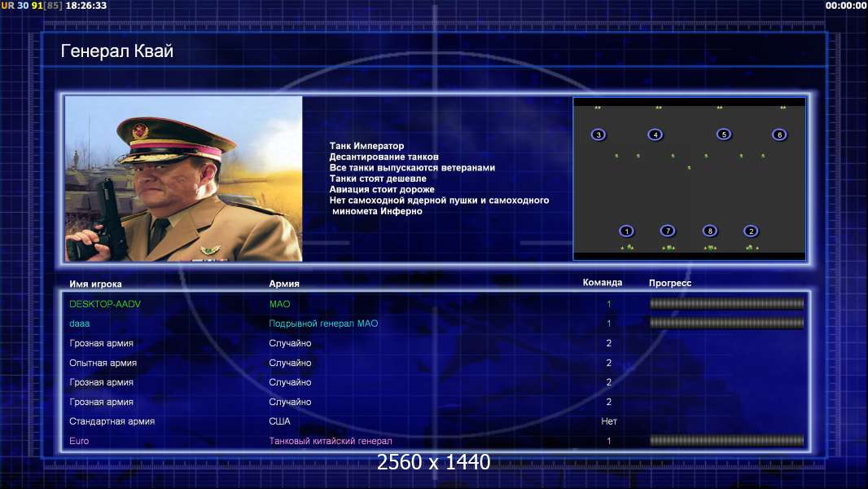The width and height of the screenshot is (868, 489).
Task: Select start position 2 on minimap
Action: 751,231
